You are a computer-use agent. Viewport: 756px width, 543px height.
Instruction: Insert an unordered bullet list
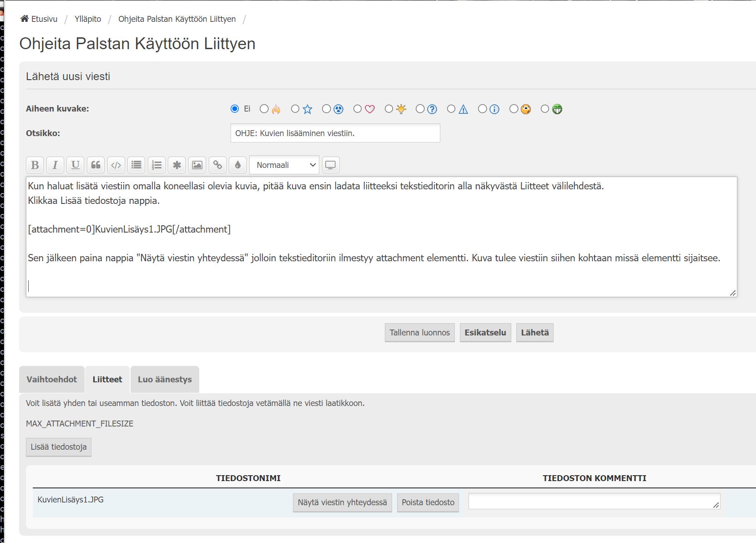coord(136,165)
